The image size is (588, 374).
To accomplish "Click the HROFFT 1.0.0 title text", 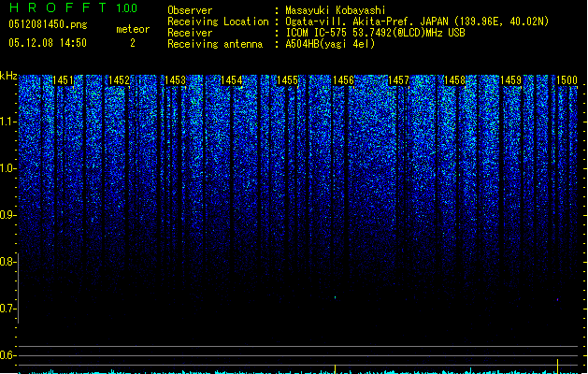I will coord(73,7).
